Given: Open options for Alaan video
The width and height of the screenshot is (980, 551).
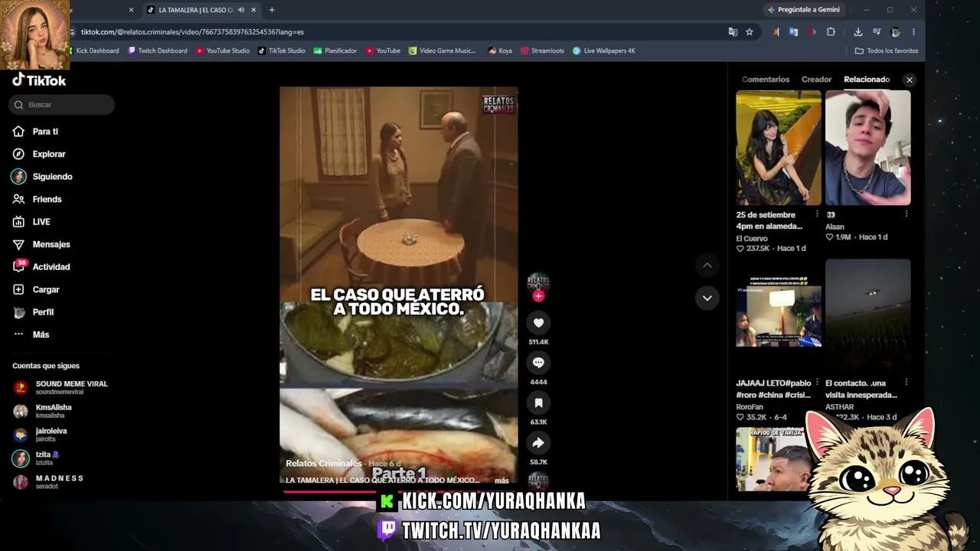Looking at the screenshot, I should pos(906,214).
